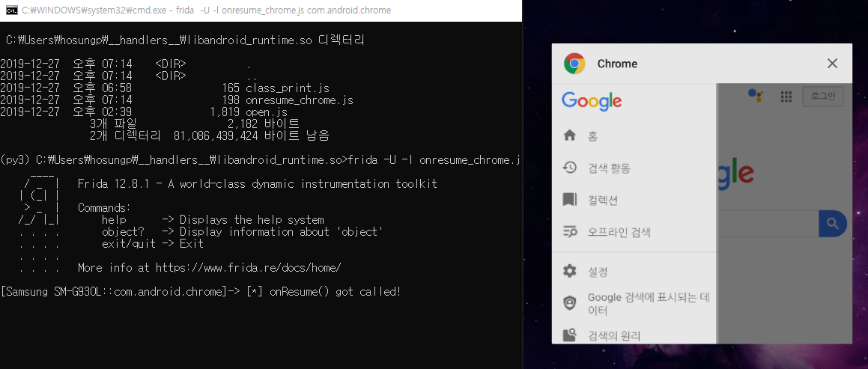Click the exit/quit command help line

click(153, 243)
